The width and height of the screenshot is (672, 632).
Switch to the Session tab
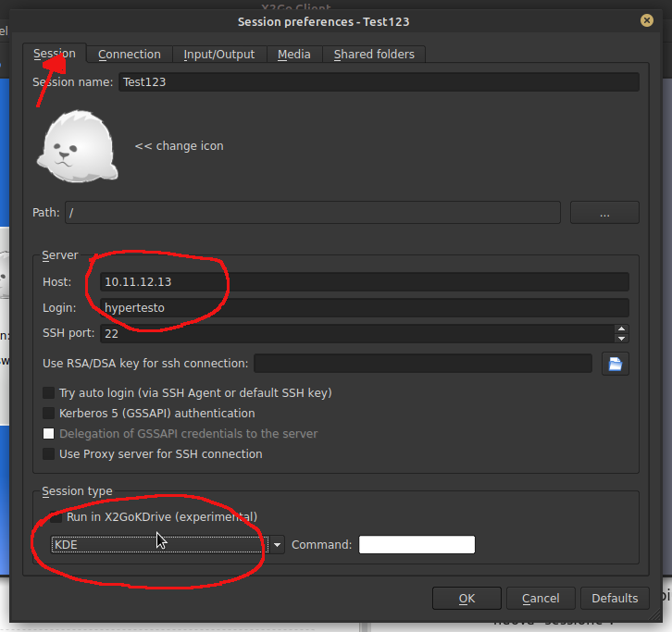point(55,54)
